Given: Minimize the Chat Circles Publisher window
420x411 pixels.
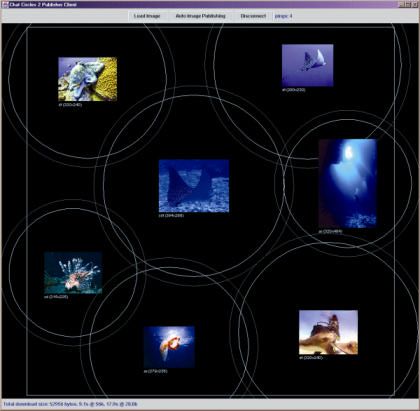Looking at the screenshot, I should point(402,5).
